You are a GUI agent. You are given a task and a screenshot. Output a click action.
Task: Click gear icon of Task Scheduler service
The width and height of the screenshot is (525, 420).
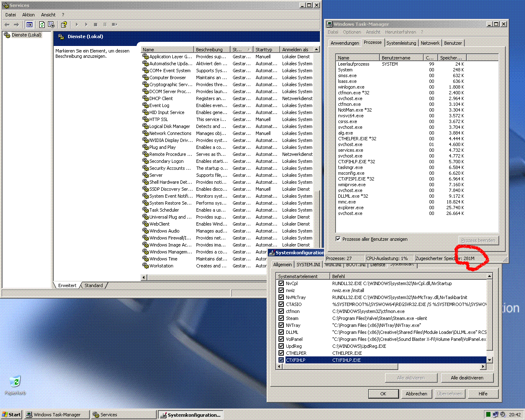(145, 210)
